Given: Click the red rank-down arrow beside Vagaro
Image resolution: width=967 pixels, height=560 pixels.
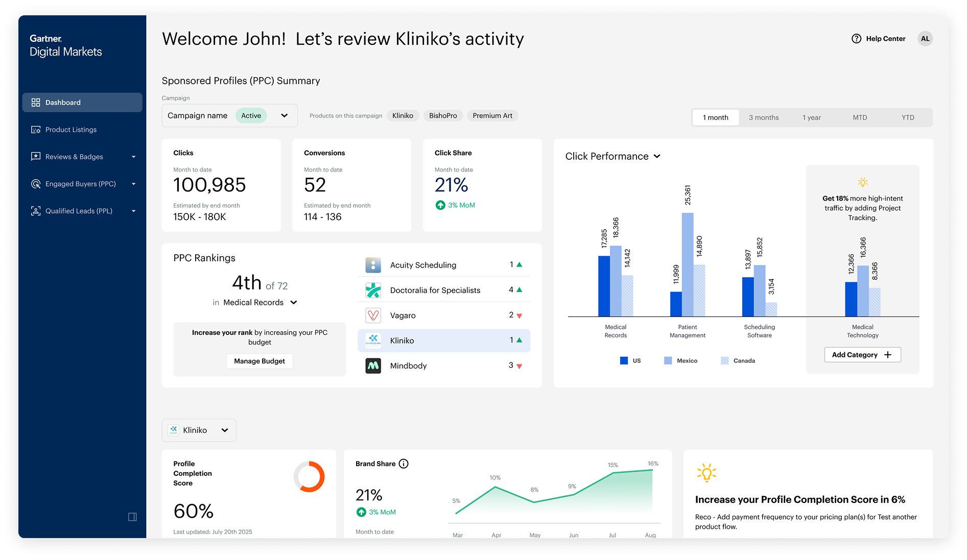Looking at the screenshot, I should pos(520,316).
